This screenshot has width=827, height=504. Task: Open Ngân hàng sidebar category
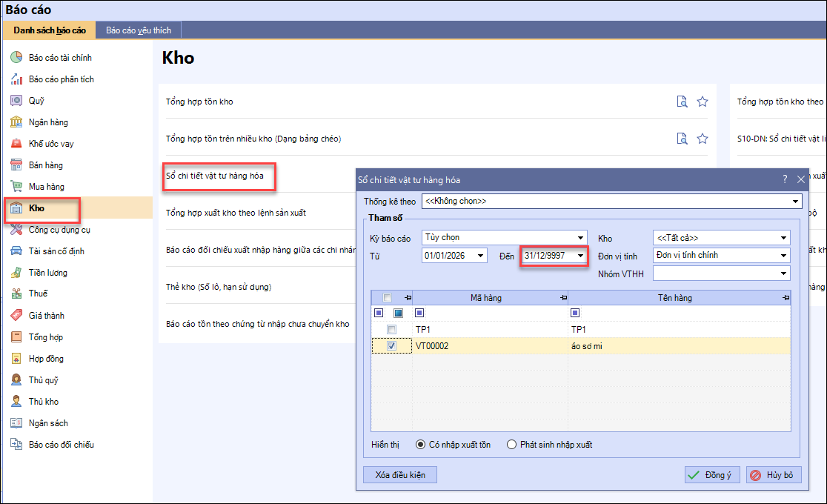click(x=48, y=122)
